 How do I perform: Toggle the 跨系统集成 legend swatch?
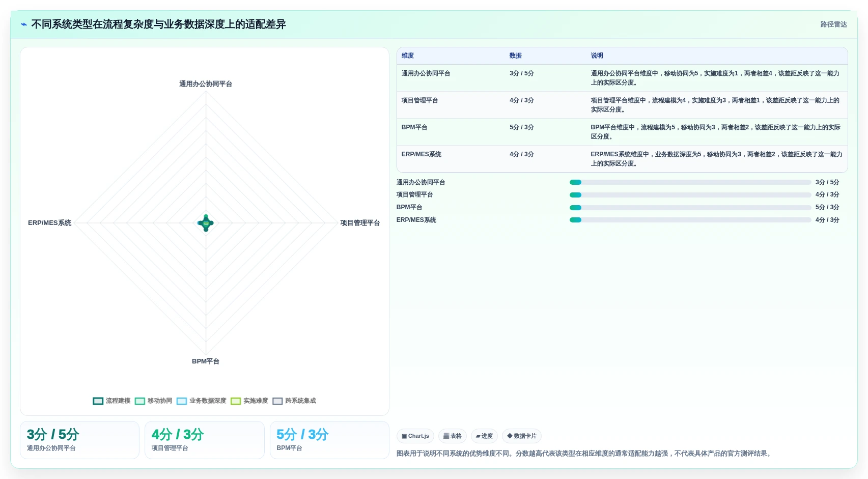[x=277, y=401]
